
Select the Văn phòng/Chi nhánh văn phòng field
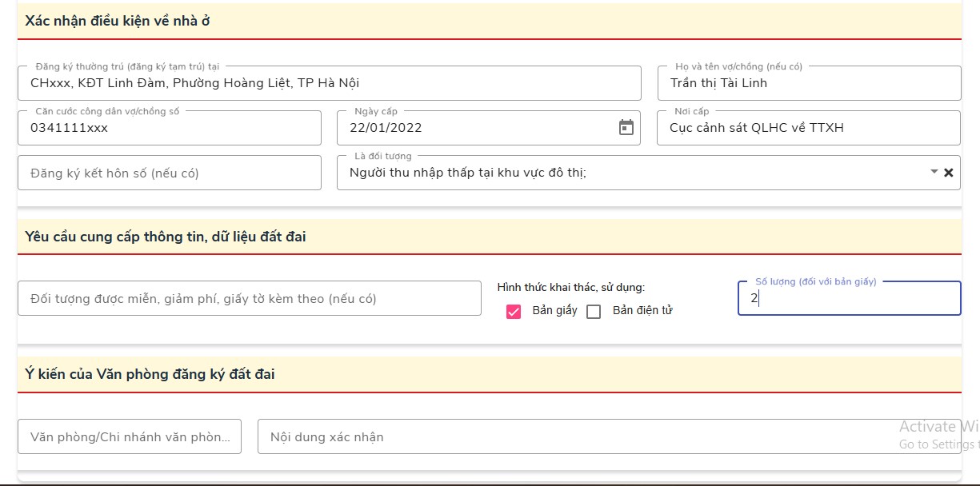pos(130,437)
